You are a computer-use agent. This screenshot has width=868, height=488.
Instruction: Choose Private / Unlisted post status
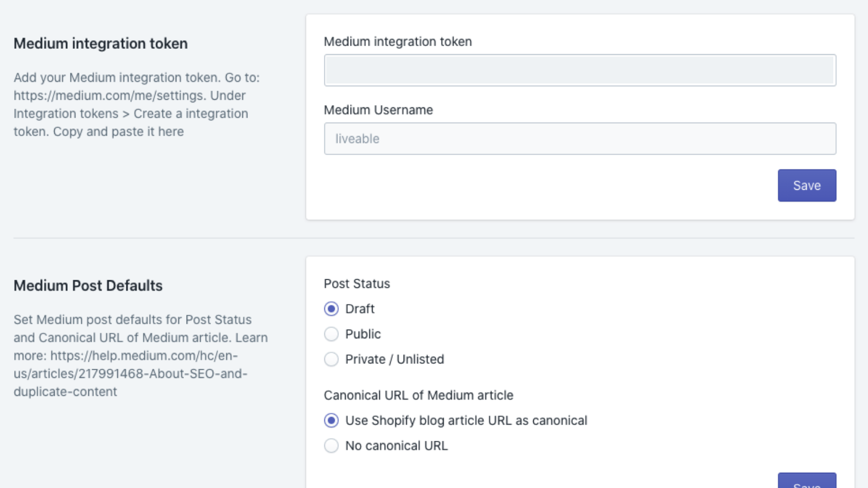click(x=331, y=359)
